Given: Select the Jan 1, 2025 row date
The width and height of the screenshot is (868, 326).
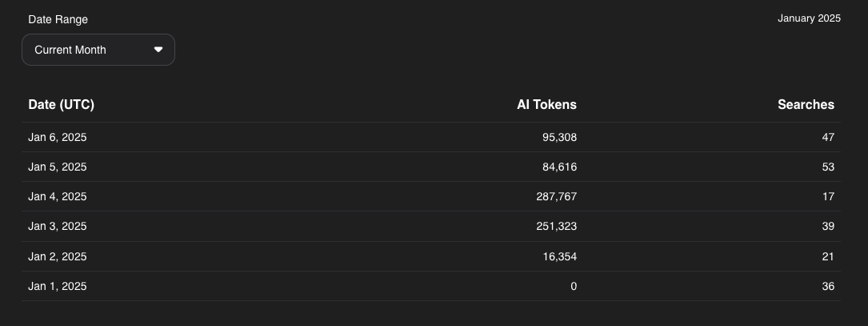Looking at the screenshot, I should coord(58,286).
